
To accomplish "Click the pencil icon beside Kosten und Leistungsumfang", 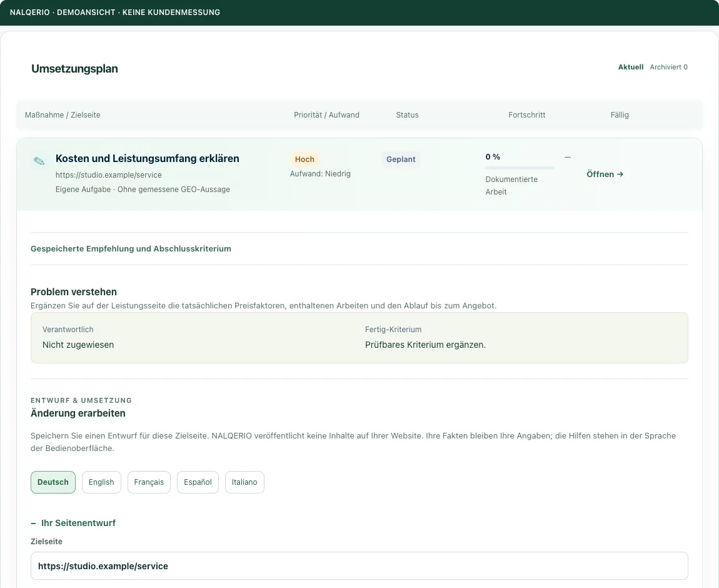I will coord(39,161).
